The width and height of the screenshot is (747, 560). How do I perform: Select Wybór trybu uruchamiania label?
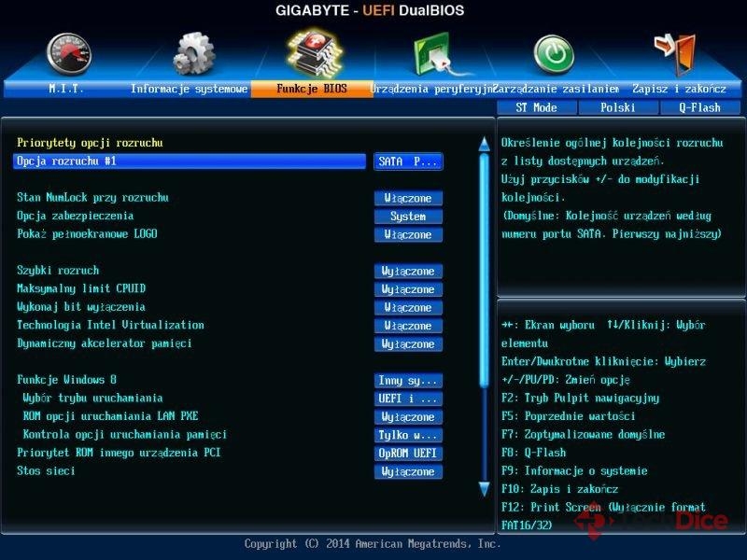pyautogui.click(x=92, y=399)
